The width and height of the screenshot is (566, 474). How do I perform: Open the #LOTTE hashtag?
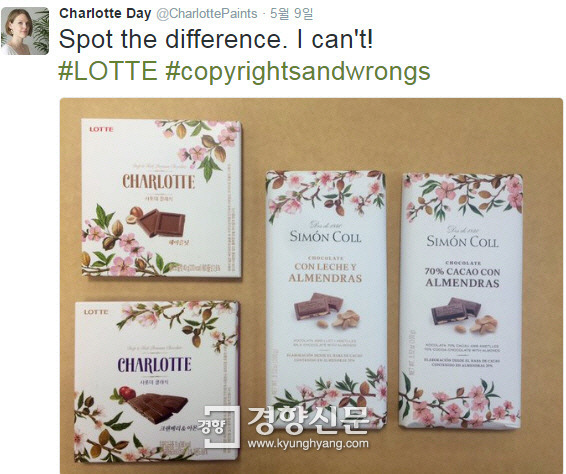click(108, 71)
